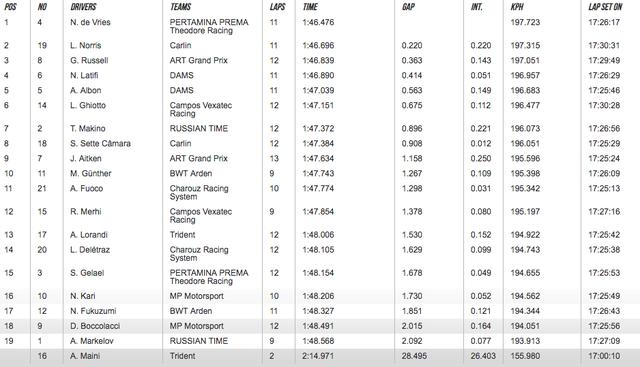Select the RUSSIAN TIME team for T. Makino
This screenshot has height=367, width=640.
click(x=199, y=129)
